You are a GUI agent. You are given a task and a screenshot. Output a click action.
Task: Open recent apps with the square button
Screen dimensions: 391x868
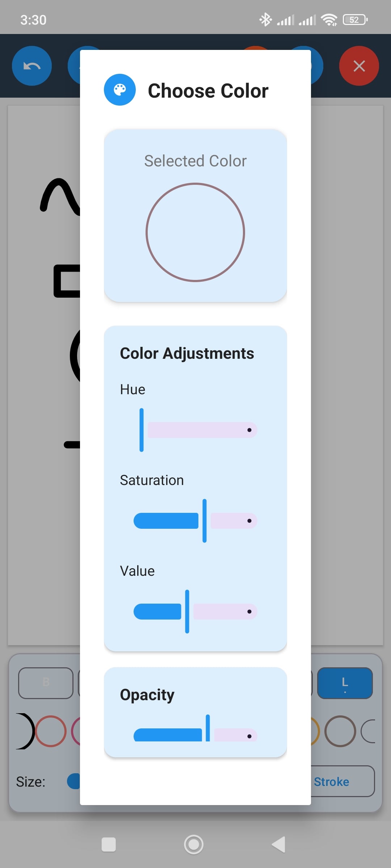pyautogui.click(x=109, y=845)
